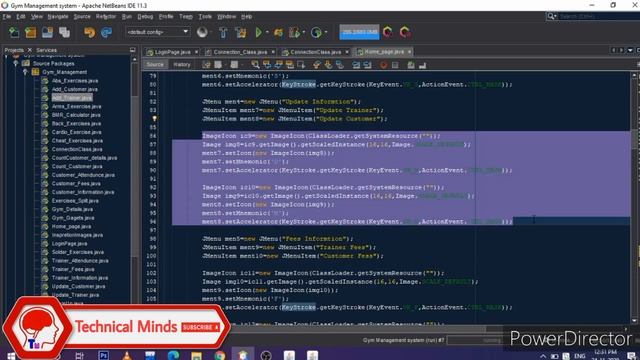Click the Open Project toolbar icon
The image size is (640, 360).
point(47,32)
